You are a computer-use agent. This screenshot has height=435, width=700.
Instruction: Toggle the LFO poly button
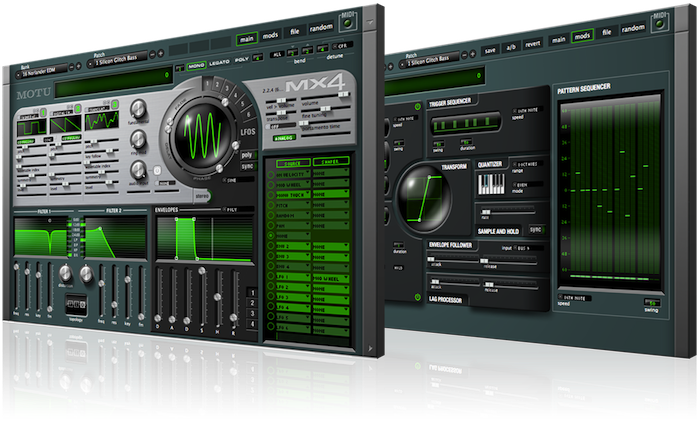[x=248, y=155]
